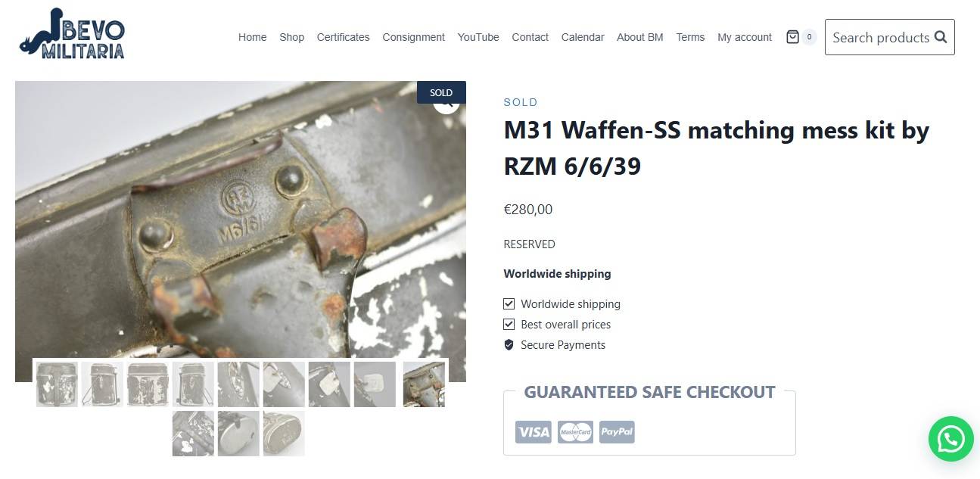Click the PayPal payment icon
Screen dimensions: 980x479
click(x=617, y=432)
